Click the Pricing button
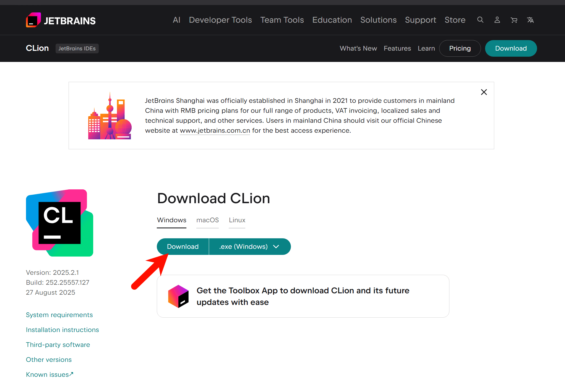The height and width of the screenshot is (392, 565). [460, 48]
